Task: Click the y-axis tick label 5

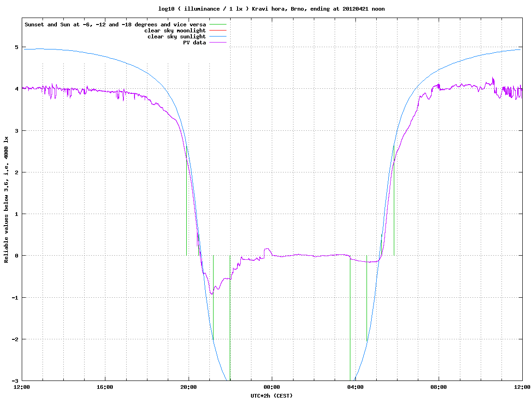Action: [x=16, y=47]
